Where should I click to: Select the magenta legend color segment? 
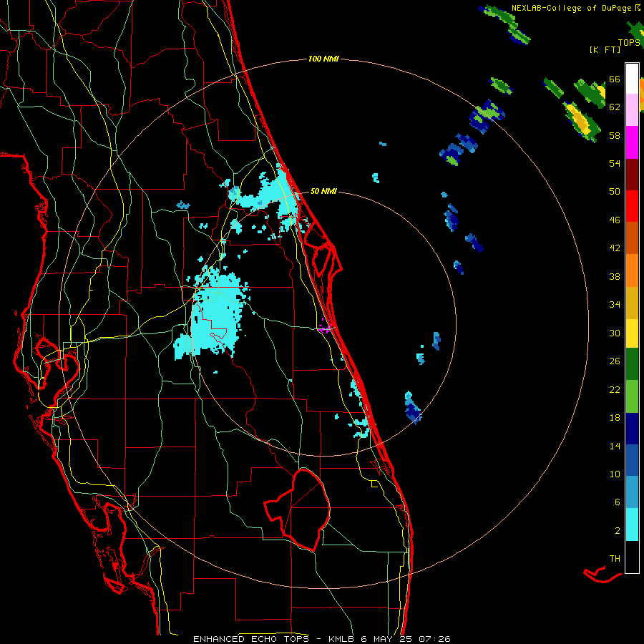pos(632,142)
